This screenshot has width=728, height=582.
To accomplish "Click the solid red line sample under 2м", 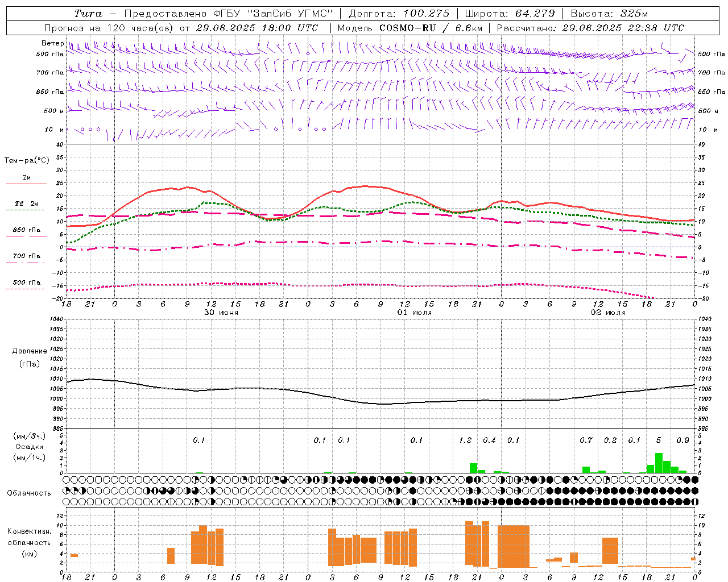I will (x=26, y=184).
